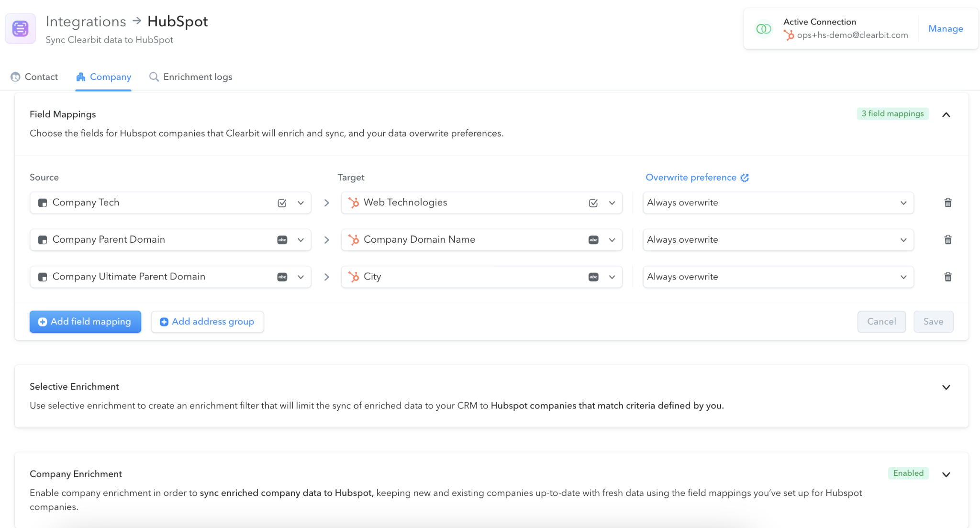Click the Source column label
980x528 pixels.
44,178
